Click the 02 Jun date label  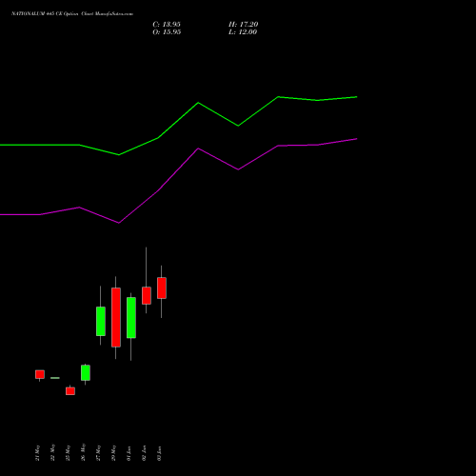point(144,453)
